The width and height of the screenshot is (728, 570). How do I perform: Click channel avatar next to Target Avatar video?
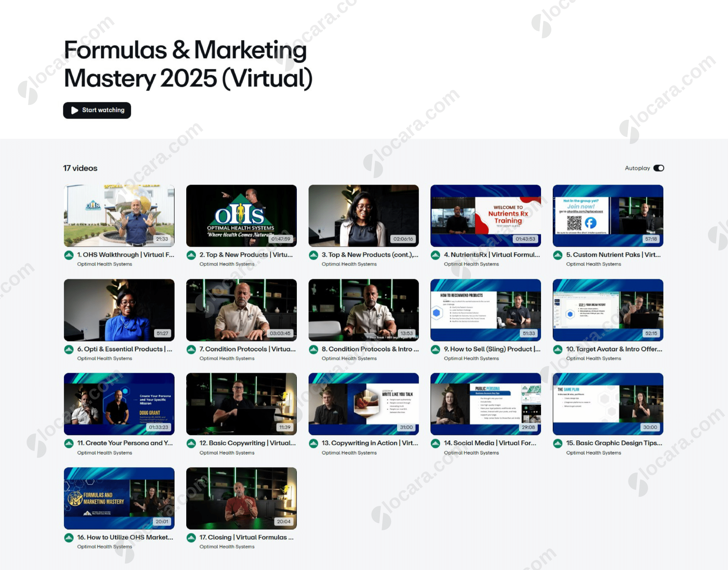(x=558, y=349)
